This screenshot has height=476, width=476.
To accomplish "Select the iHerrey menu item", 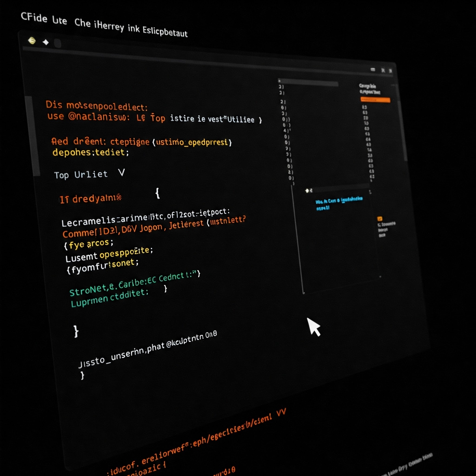I will [x=109, y=26].
